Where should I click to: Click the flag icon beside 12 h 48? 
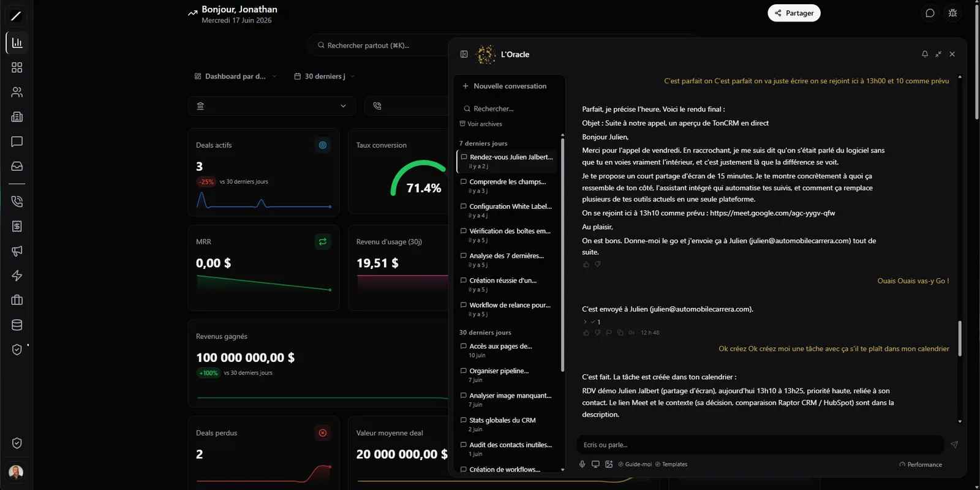click(x=609, y=333)
